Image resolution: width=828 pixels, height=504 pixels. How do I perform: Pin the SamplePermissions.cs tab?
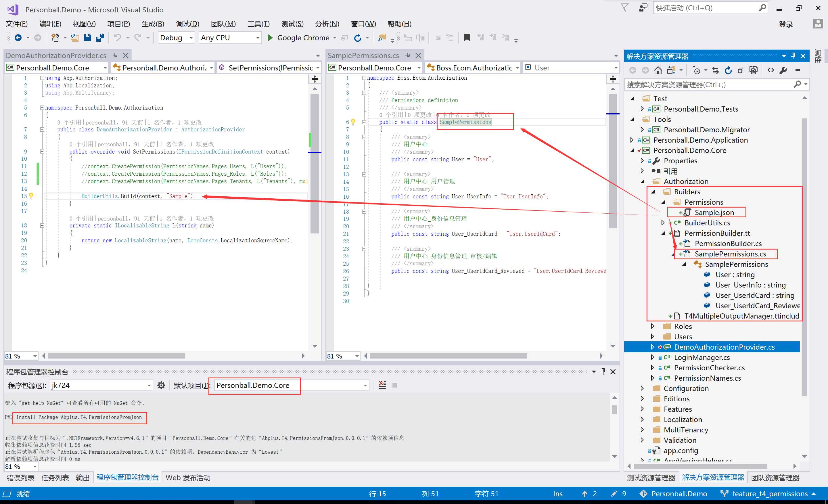coord(408,55)
